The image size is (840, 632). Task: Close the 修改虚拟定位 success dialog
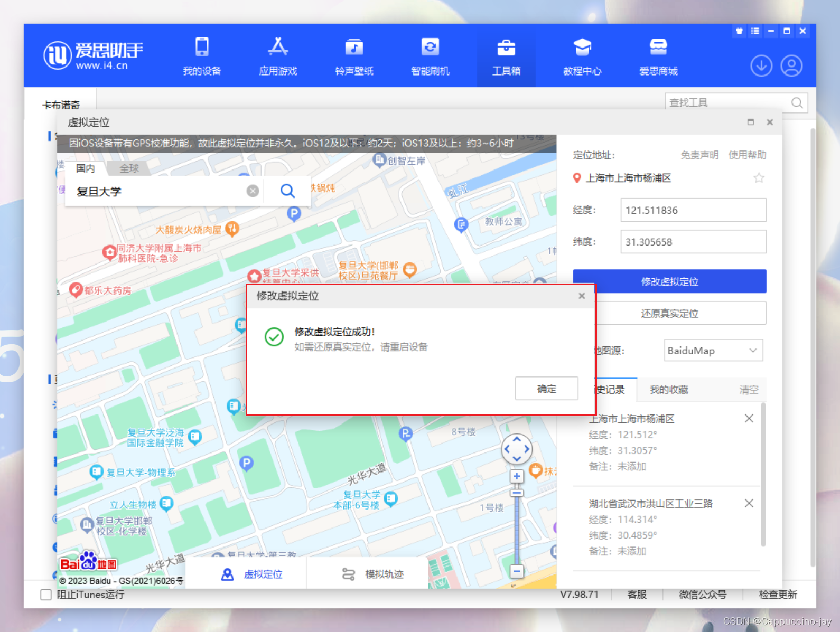pos(582,296)
